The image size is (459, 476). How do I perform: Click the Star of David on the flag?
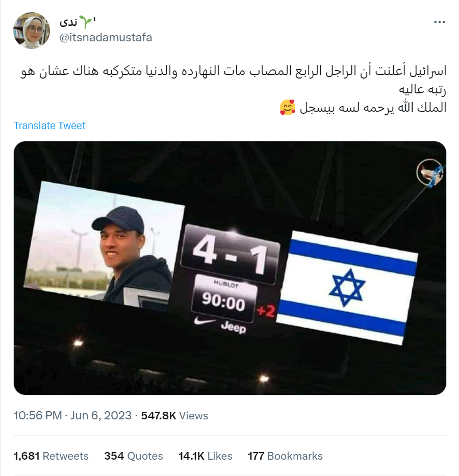pyautogui.click(x=347, y=287)
